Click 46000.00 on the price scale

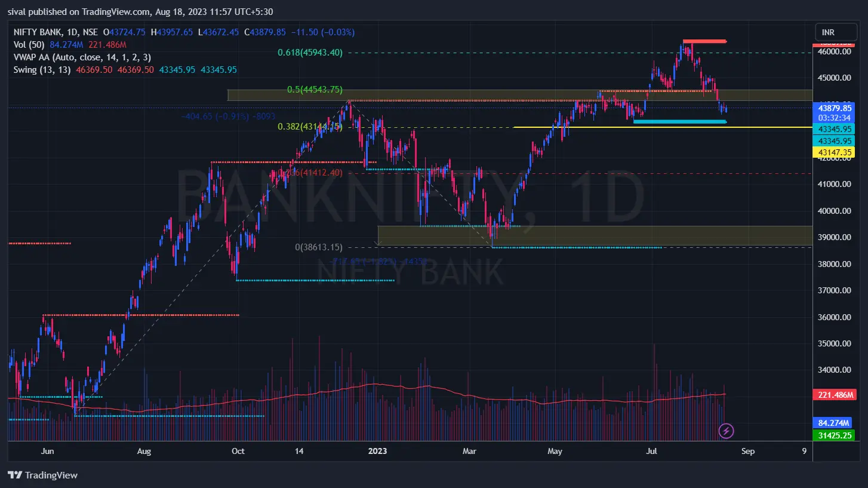834,52
